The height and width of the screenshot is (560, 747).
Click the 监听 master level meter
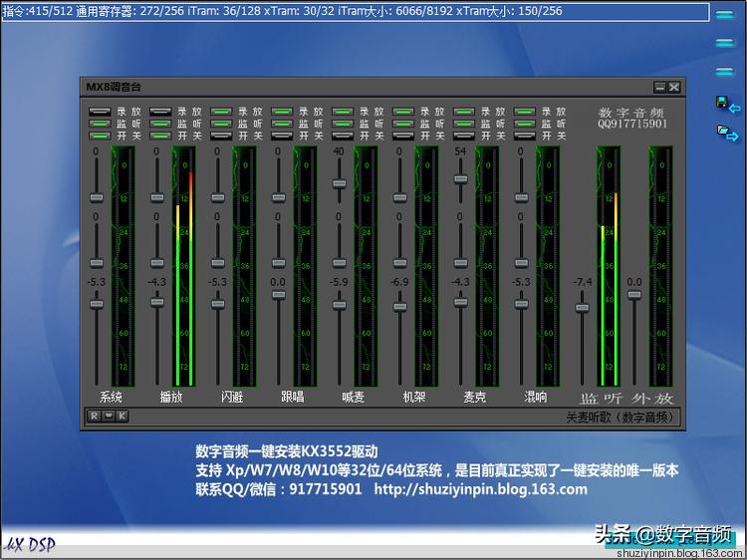pyautogui.click(x=609, y=266)
